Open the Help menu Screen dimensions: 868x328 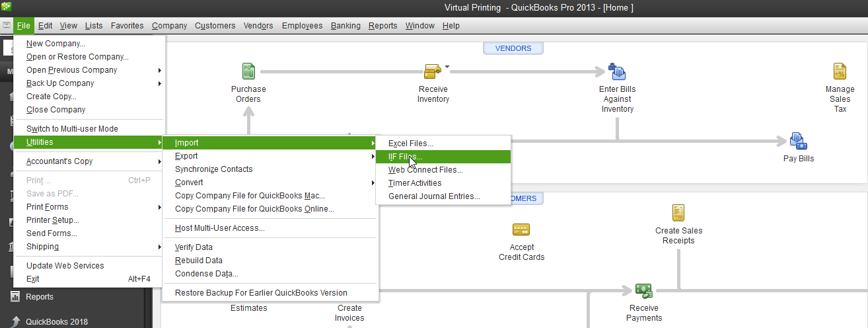click(x=451, y=26)
